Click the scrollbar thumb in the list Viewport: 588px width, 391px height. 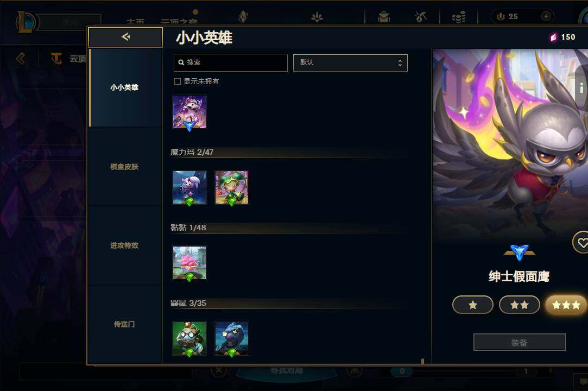click(422, 361)
